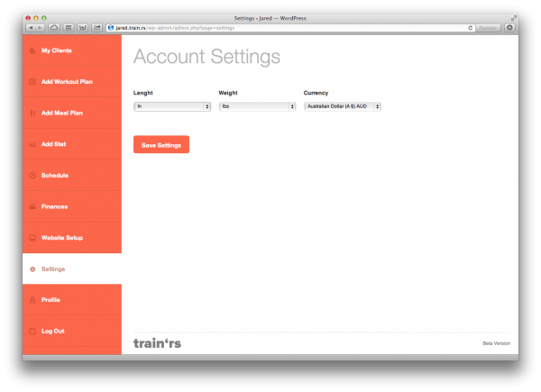Click the Beta Version footer text
This screenshot has width=541, height=392.
click(496, 343)
